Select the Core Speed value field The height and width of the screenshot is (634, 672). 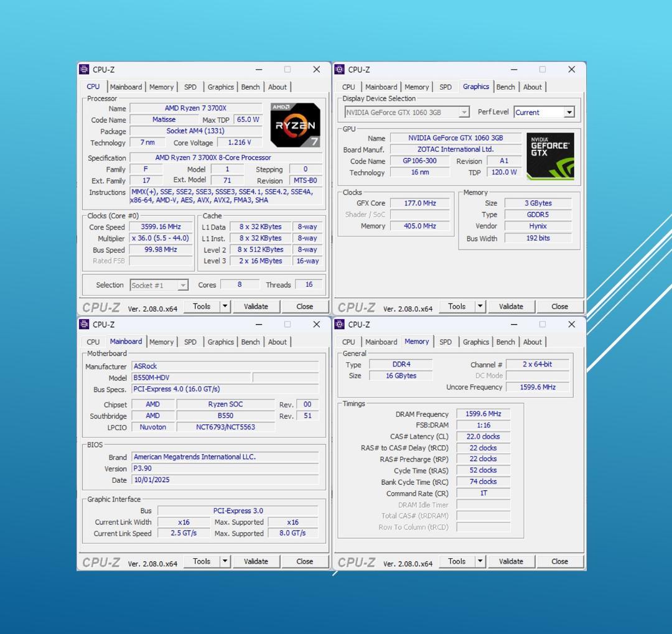pyautogui.click(x=161, y=226)
